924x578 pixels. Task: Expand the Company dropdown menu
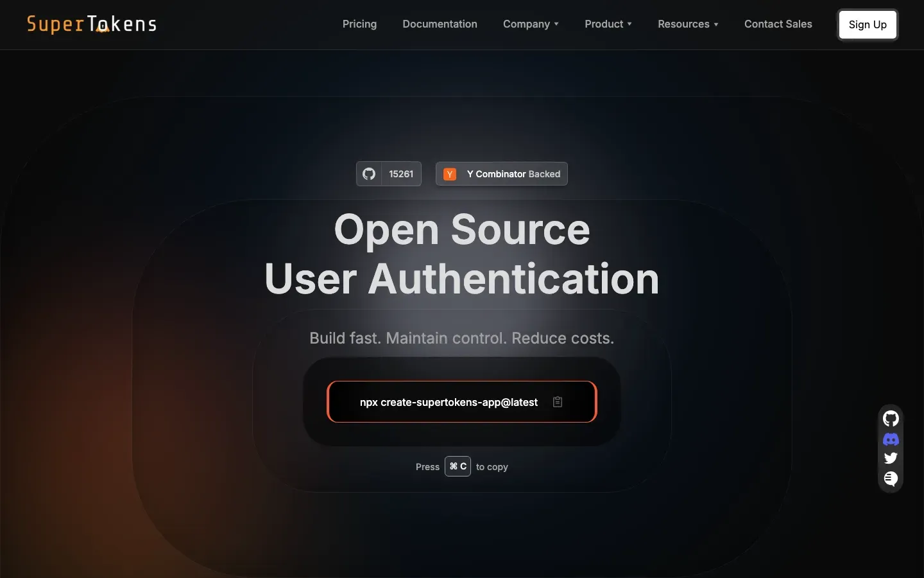pos(531,24)
